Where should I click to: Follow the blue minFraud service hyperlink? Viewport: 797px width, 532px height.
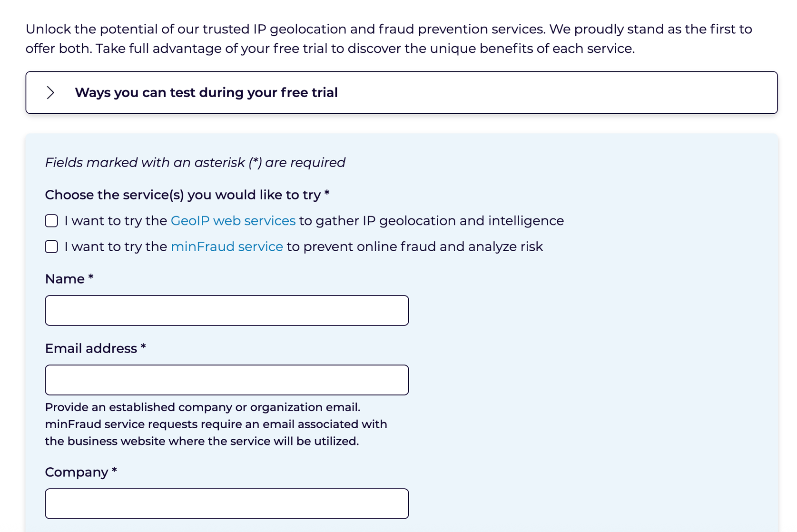(x=227, y=246)
